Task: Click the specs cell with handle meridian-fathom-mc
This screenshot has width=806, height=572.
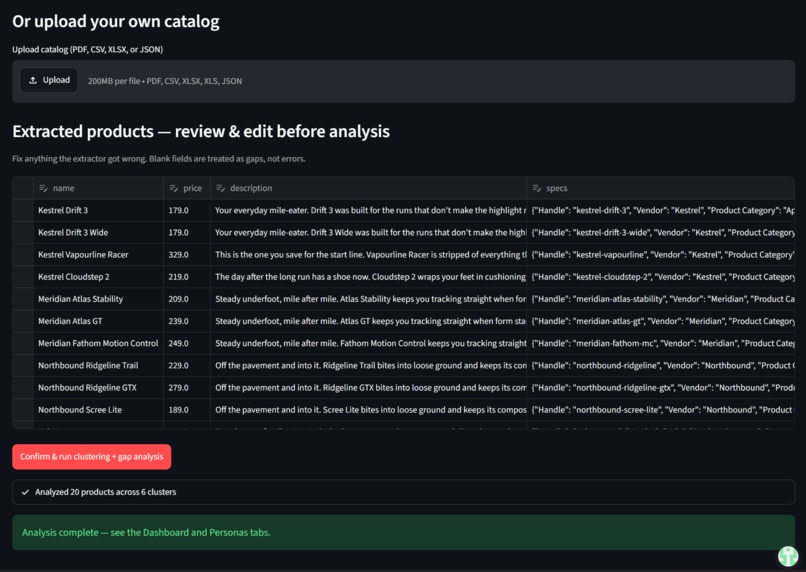Action: [x=661, y=343]
